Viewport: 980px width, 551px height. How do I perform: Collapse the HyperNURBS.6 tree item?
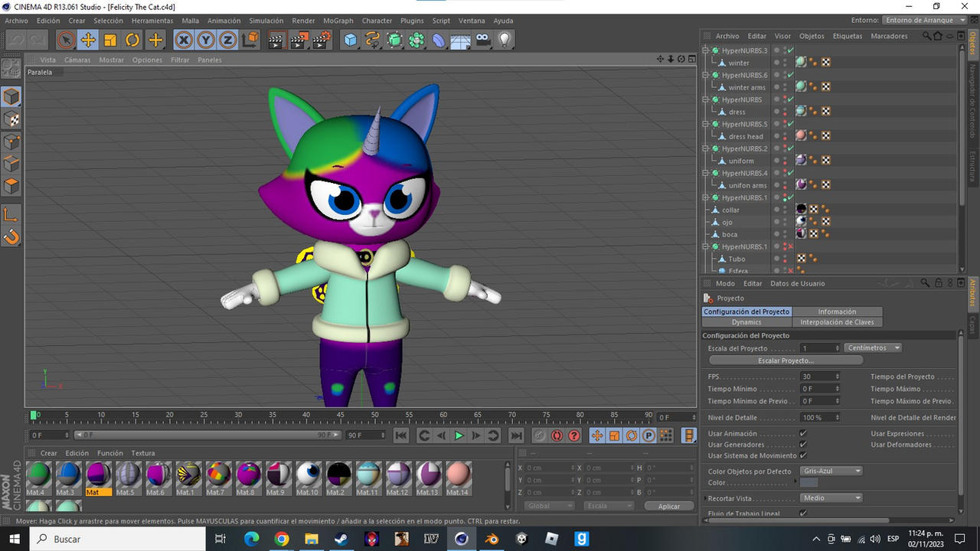[x=706, y=74]
